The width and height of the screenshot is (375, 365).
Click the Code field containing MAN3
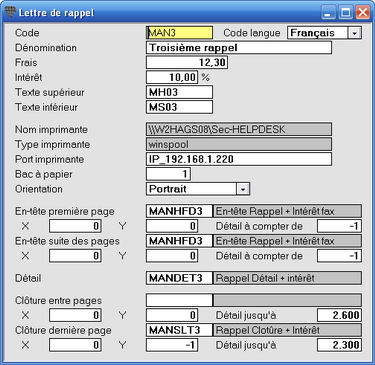(x=179, y=33)
